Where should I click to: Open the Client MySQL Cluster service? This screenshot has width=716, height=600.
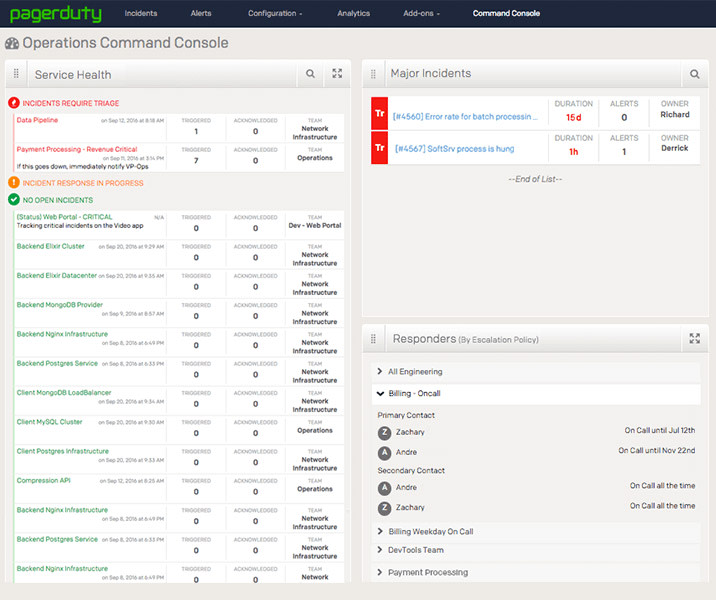click(x=49, y=422)
